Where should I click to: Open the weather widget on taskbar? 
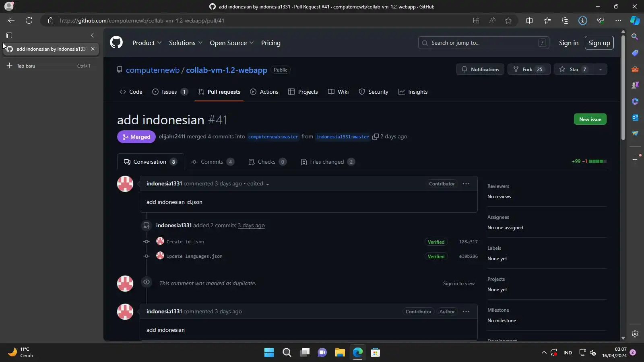pos(21,352)
